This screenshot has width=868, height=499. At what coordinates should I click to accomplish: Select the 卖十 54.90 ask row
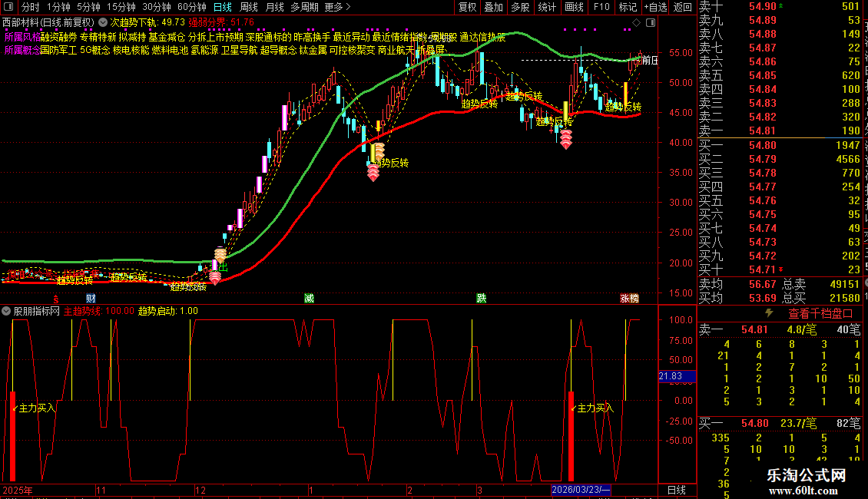(780, 7)
